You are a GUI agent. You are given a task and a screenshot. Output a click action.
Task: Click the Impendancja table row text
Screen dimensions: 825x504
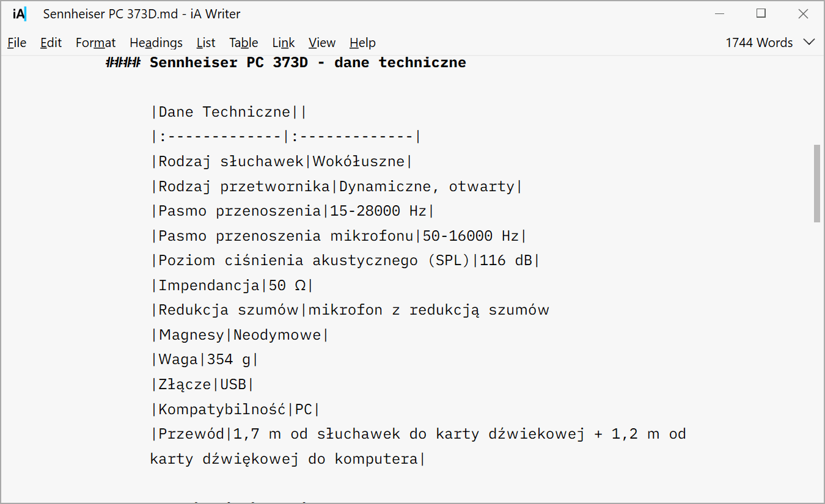point(232,285)
